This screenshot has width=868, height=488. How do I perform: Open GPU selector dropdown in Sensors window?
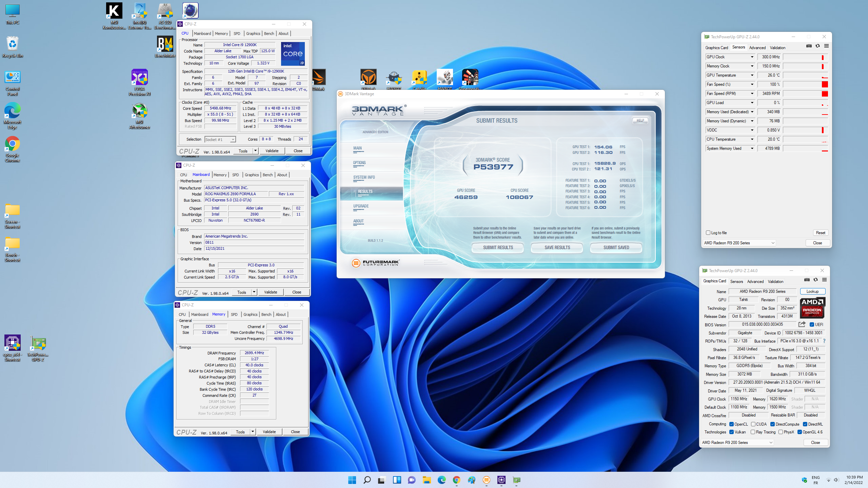click(739, 243)
